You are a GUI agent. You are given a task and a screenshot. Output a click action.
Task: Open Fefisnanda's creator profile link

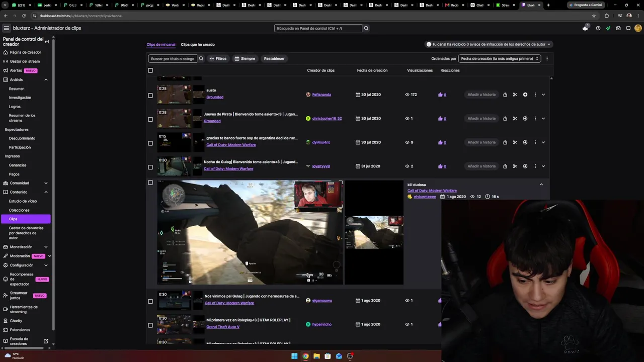click(x=321, y=95)
